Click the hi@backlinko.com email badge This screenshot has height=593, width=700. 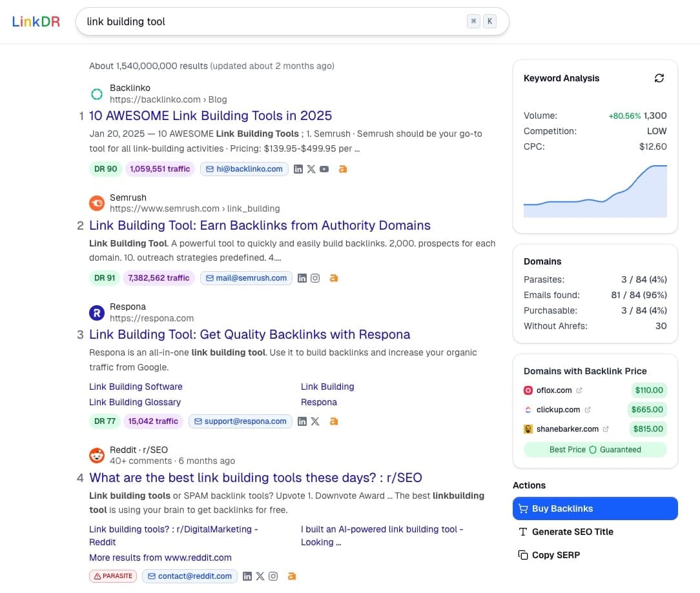pos(244,169)
